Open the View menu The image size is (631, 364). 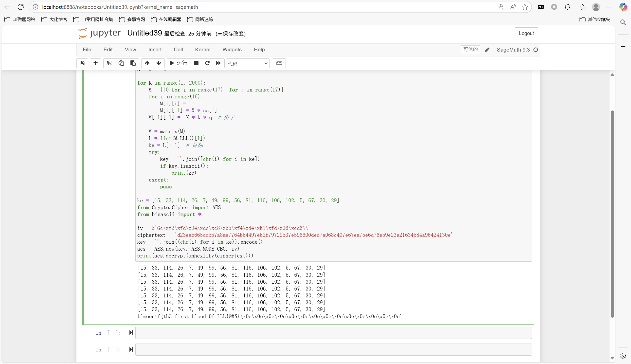(x=130, y=50)
